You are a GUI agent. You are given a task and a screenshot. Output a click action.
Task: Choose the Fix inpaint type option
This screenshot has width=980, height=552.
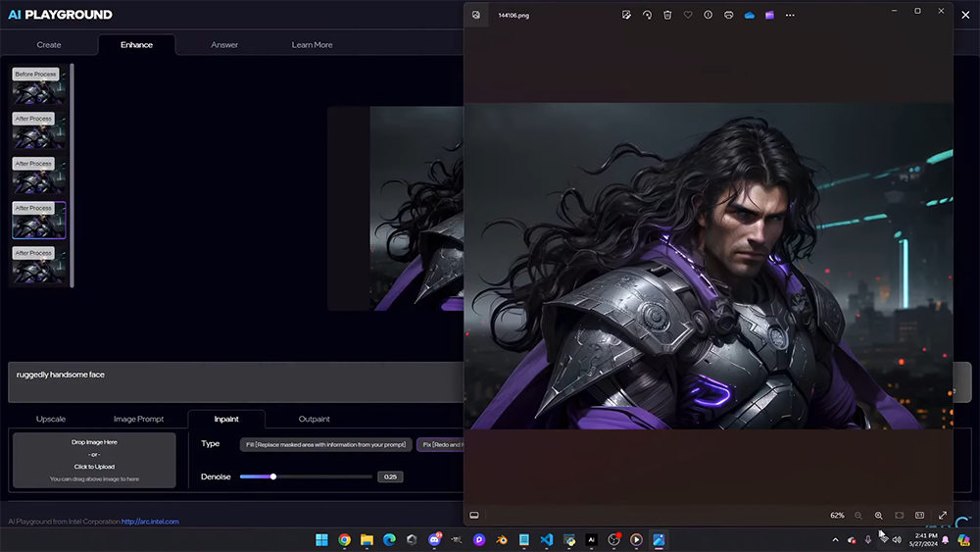(440, 444)
